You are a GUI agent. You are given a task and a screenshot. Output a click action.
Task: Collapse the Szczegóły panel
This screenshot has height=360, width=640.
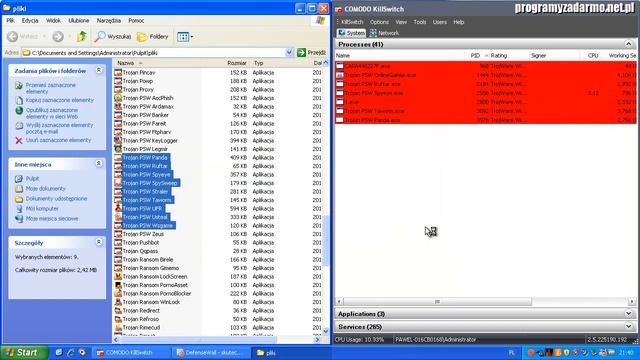click(99, 242)
